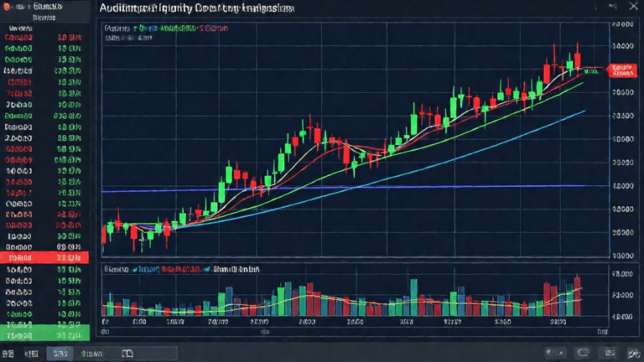Close the chart window with X
Image resolution: width=644 pixels, height=362 pixels.
[x=633, y=6]
